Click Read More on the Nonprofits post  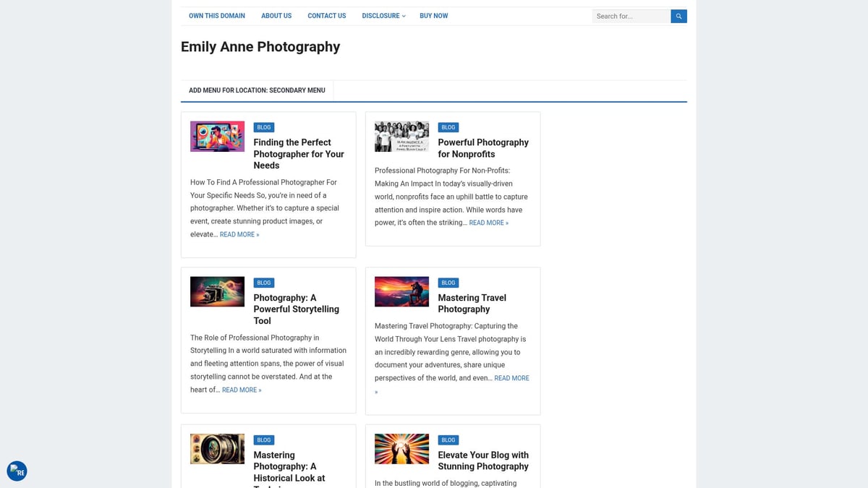[x=488, y=223]
